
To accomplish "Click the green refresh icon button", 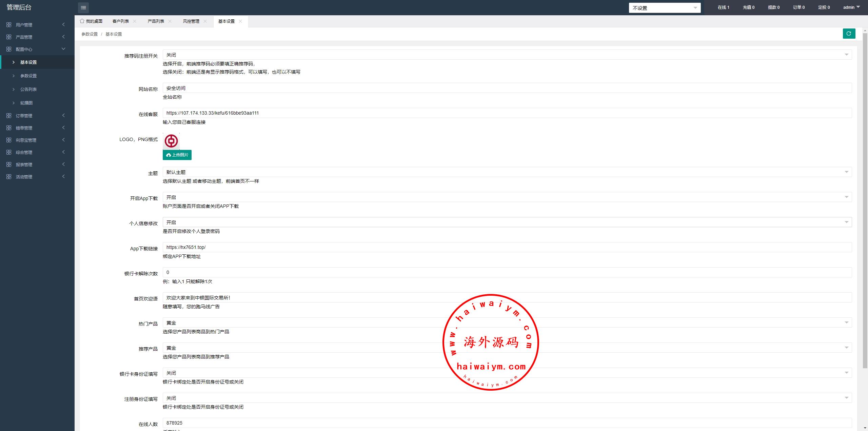I will 849,34.
